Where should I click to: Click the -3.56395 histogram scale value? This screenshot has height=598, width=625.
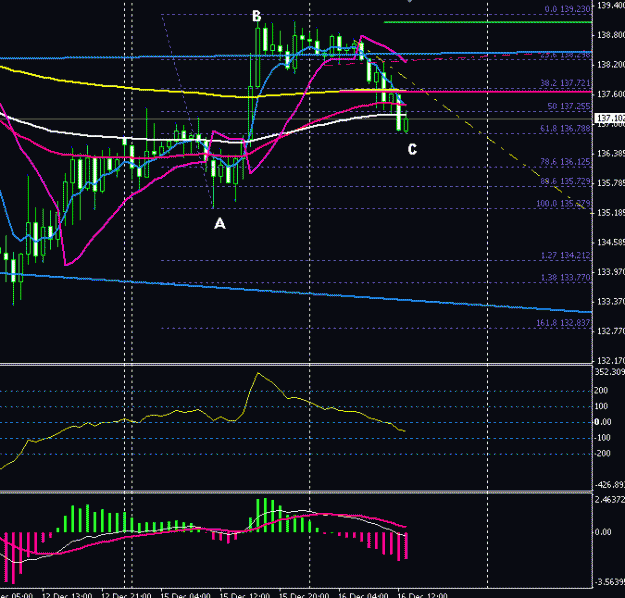(x=609, y=582)
